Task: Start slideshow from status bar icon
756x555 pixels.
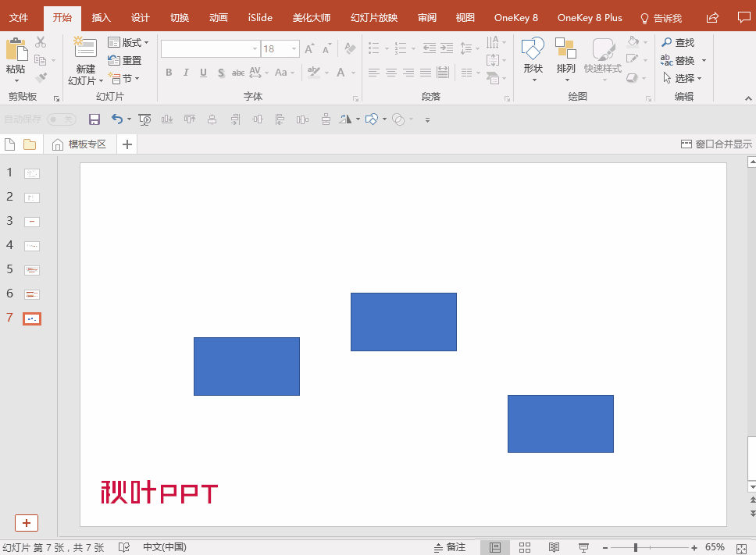Action: 583,547
